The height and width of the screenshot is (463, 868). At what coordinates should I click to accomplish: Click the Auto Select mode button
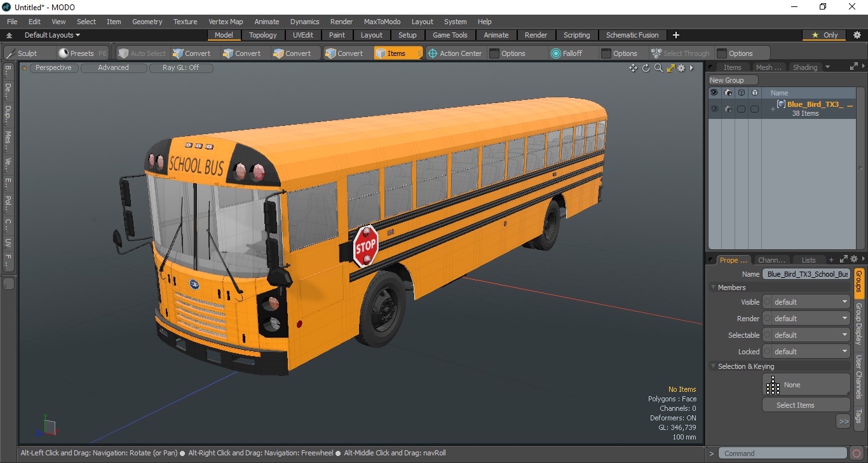pos(142,53)
